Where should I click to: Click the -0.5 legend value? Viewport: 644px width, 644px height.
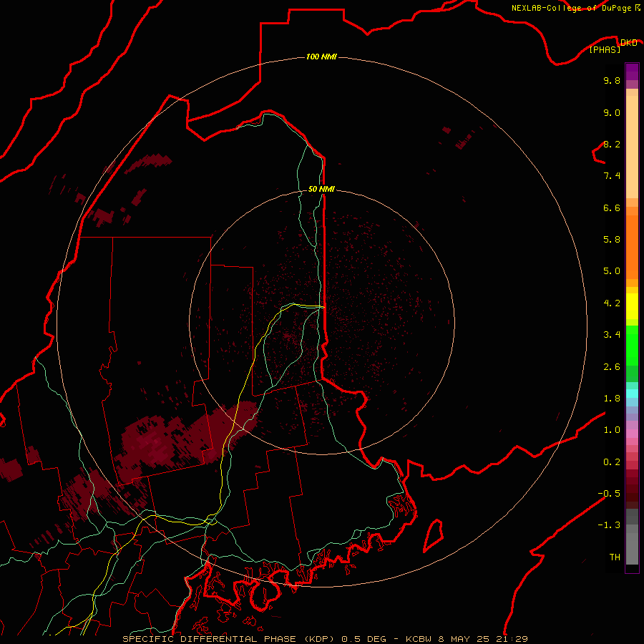609,493
